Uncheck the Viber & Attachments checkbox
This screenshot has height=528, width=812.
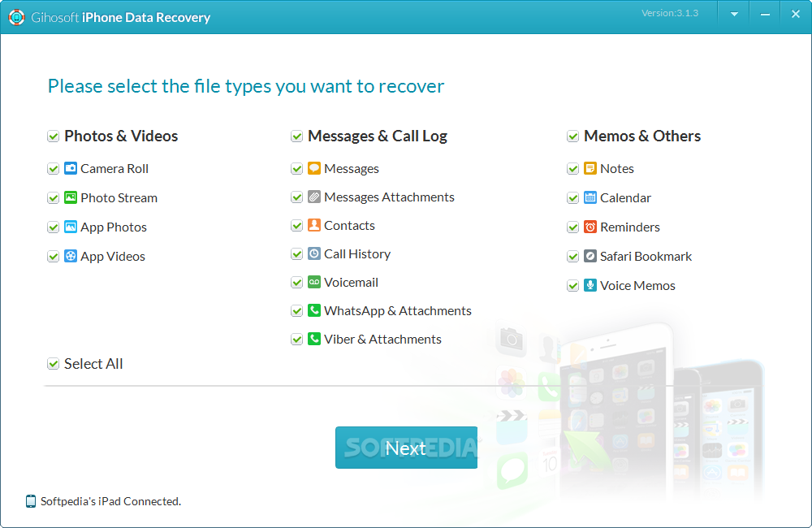(x=296, y=340)
